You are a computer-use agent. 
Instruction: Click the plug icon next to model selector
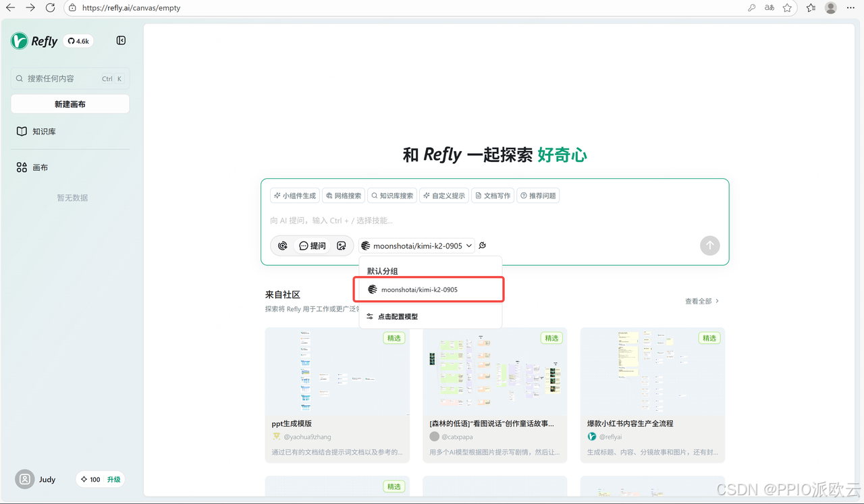point(483,246)
